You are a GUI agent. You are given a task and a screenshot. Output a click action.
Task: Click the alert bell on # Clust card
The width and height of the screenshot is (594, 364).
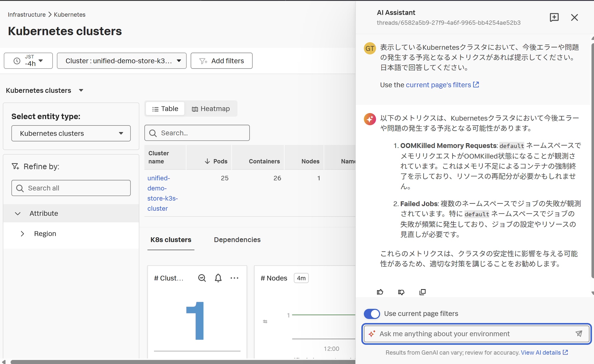218,278
